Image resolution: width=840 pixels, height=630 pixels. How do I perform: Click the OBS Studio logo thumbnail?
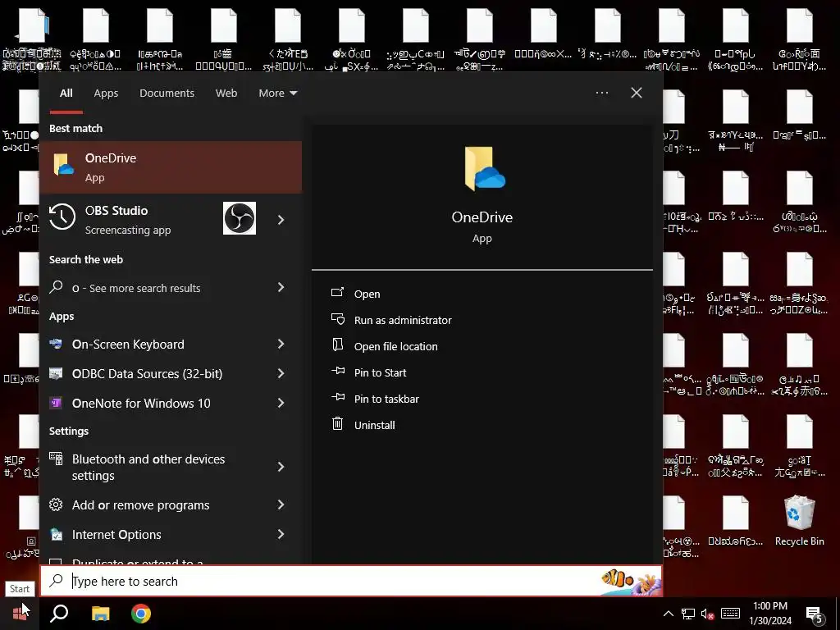[x=240, y=218]
